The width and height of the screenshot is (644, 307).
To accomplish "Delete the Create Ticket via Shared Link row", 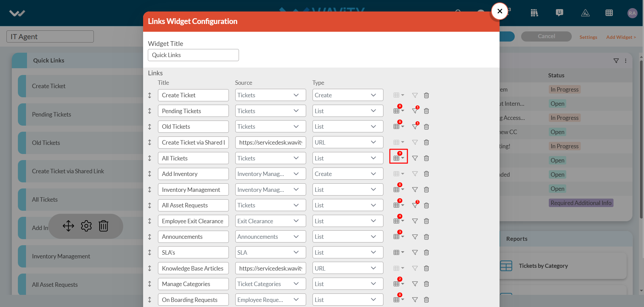I will [x=426, y=143].
